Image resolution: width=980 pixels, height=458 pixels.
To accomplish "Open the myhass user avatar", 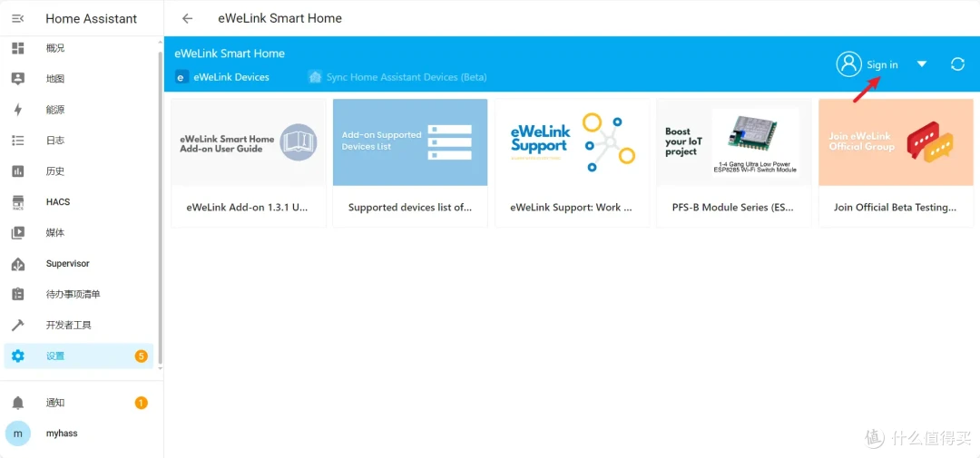I will click(18, 433).
